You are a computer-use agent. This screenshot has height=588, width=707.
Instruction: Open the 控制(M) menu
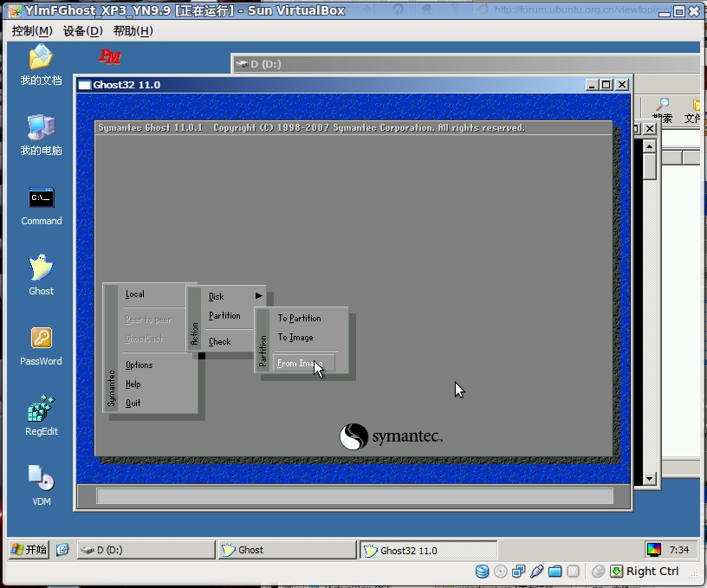(x=32, y=30)
